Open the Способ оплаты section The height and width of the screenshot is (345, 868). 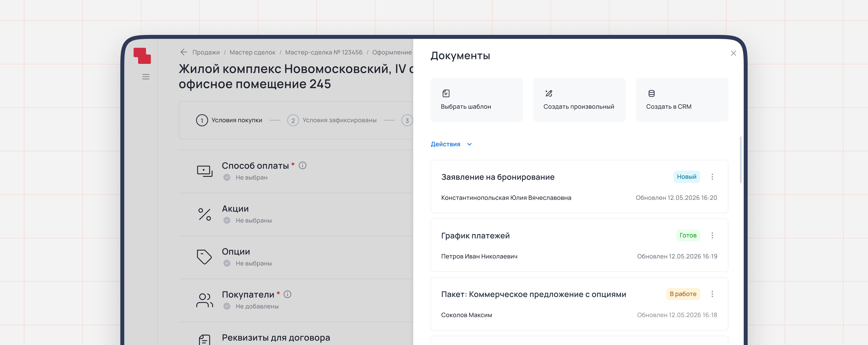point(296,171)
